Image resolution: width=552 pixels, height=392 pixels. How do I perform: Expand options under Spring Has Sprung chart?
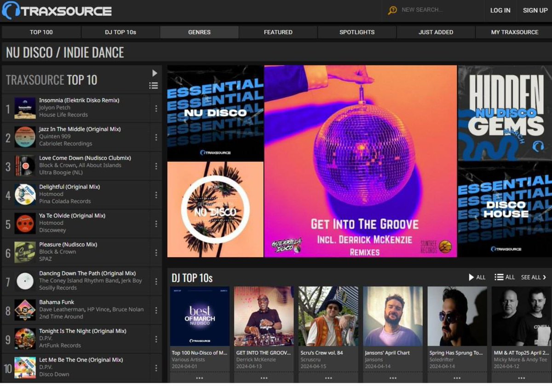point(457,378)
